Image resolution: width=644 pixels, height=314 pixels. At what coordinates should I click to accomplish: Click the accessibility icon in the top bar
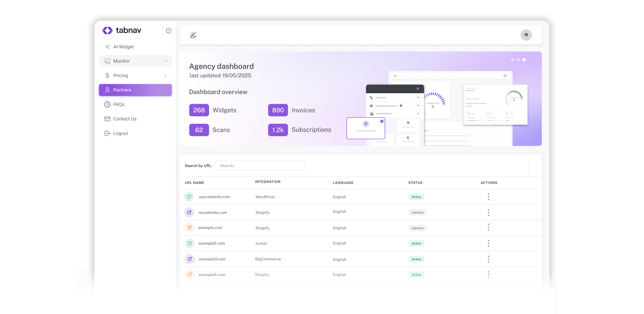pyautogui.click(x=193, y=35)
